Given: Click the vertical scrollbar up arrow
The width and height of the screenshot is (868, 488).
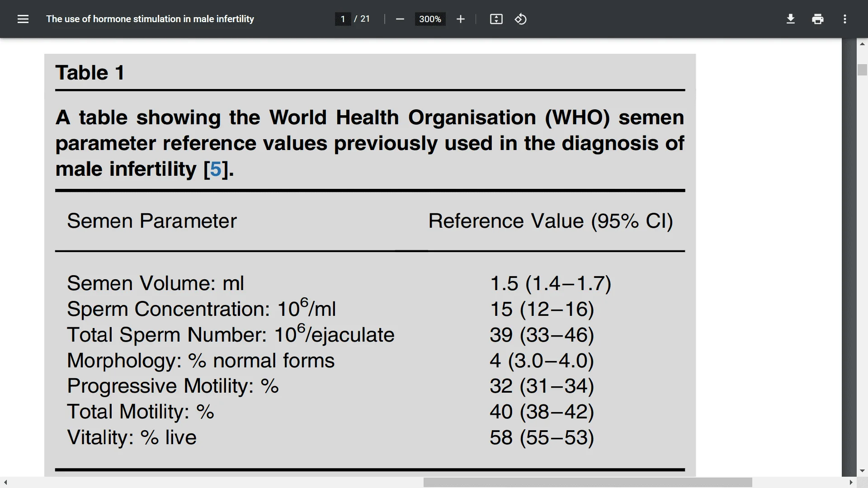Looking at the screenshot, I should click(862, 44).
